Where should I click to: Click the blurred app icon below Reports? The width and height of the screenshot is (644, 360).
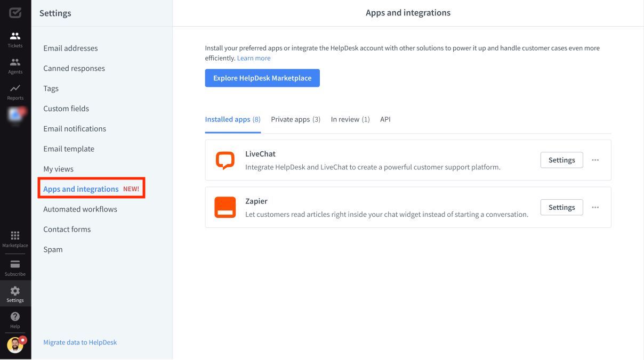pyautogui.click(x=15, y=114)
